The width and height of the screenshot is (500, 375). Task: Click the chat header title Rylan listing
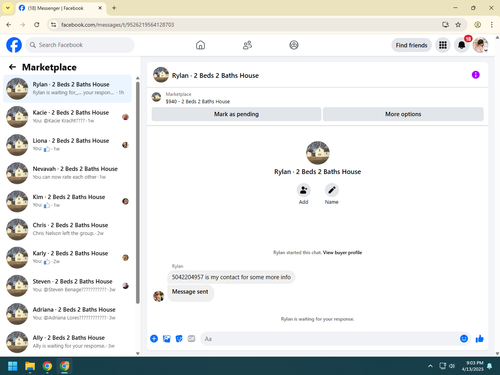(215, 75)
